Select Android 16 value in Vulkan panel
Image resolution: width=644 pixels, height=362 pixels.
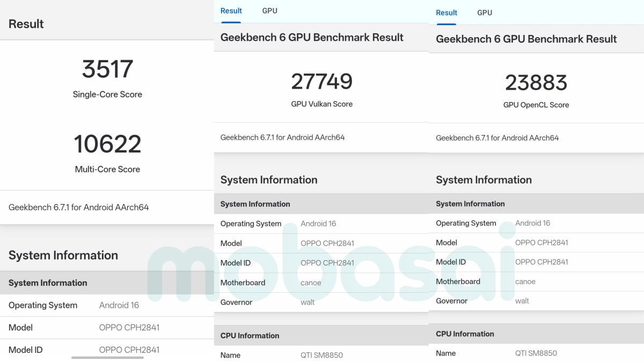[x=318, y=224]
